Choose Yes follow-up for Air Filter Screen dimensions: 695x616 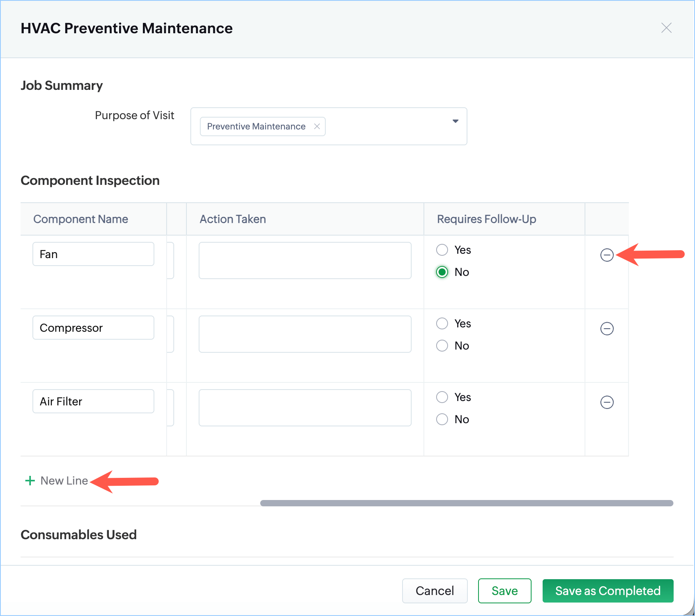point(442,397)
